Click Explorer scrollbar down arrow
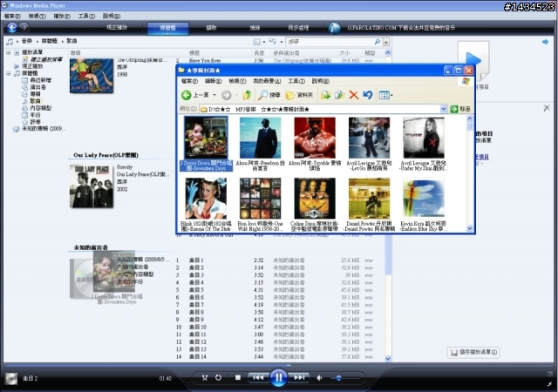This screenshot has width=558, height=392. pyautogui.click(x=469, y=228)
